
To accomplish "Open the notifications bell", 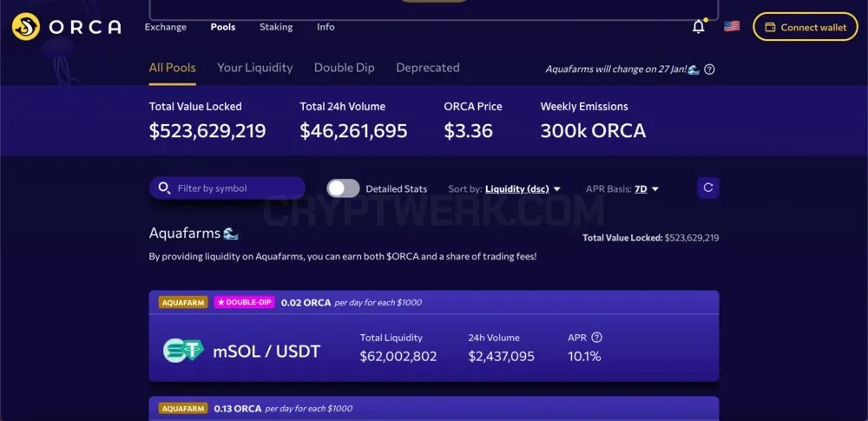I will coord(699,26).
